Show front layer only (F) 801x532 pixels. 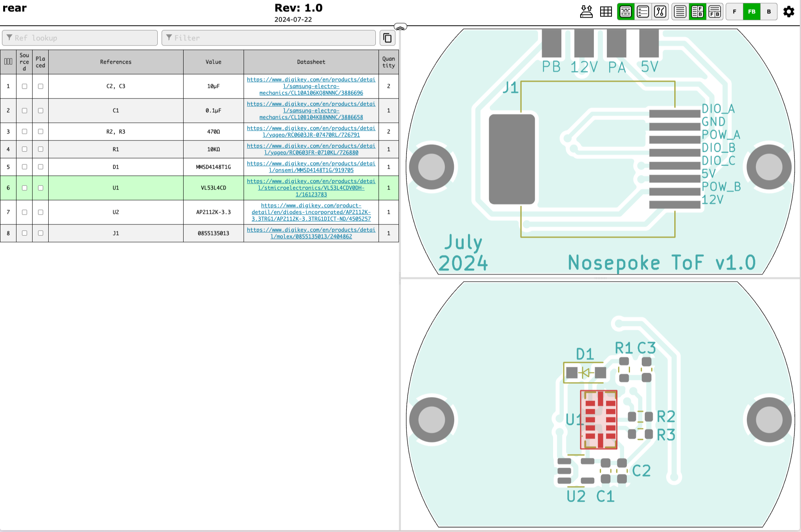pos(735,12)
